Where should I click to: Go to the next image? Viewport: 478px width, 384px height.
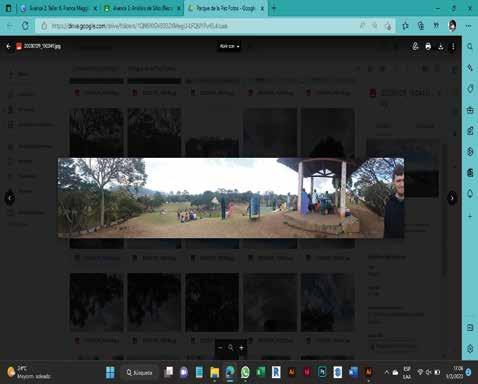[452, 198]
